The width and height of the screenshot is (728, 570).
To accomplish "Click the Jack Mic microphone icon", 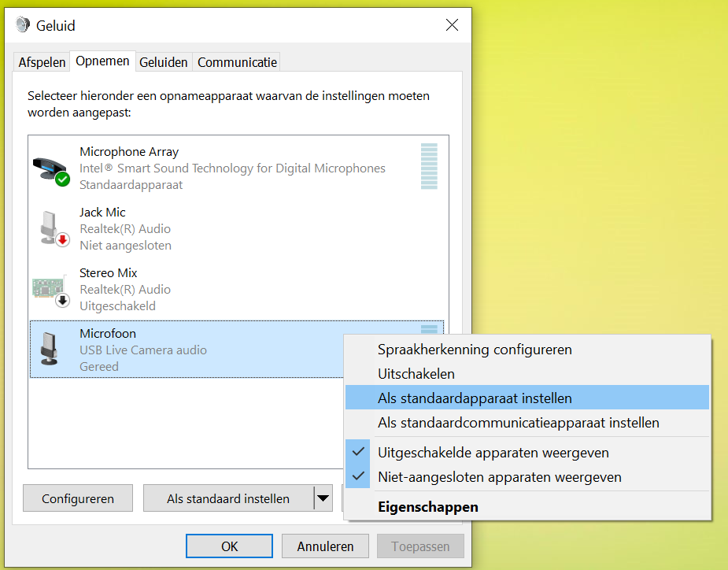I will (x=51, y=228).
